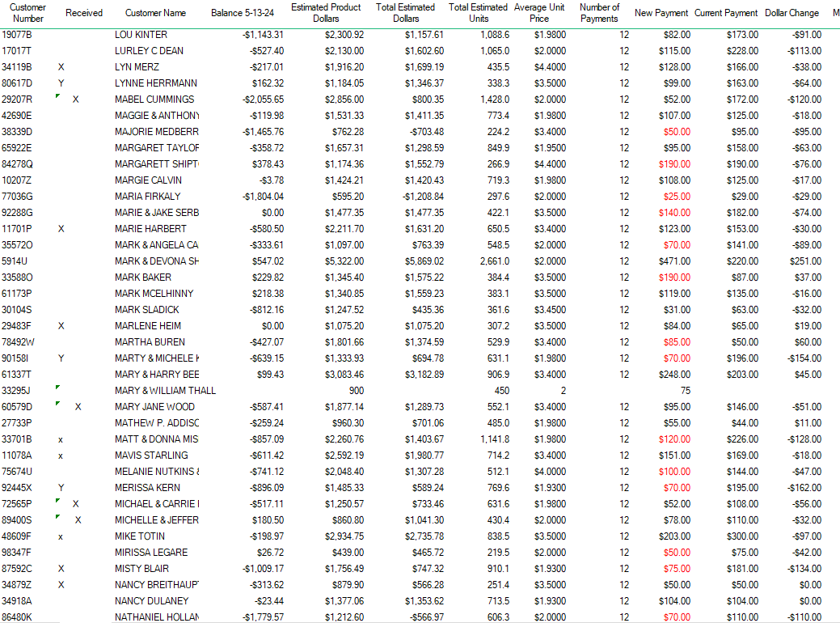This screenshot has height=623, width=840.
Task: Select MIKE TOTIN current payment $300.00
Action: 742,536
